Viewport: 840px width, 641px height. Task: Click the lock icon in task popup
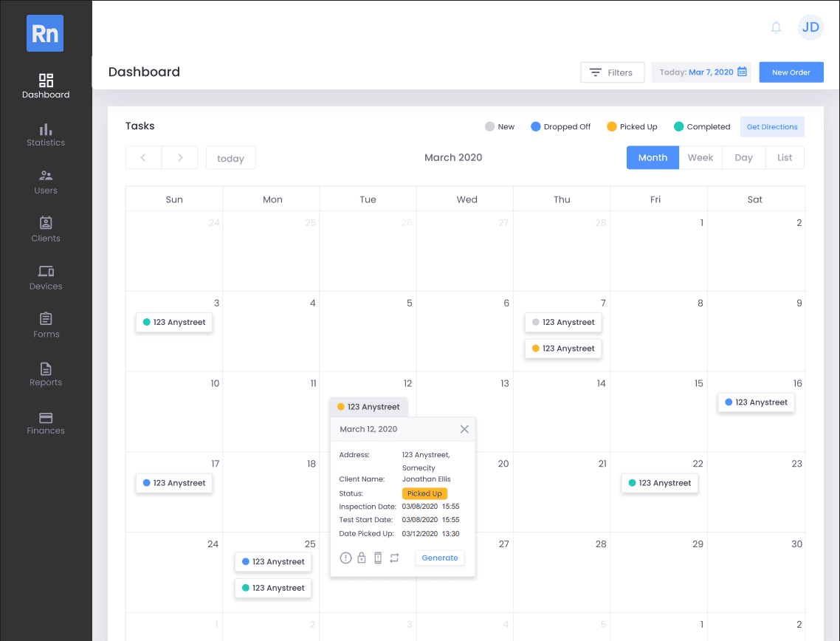pos(362,558)
